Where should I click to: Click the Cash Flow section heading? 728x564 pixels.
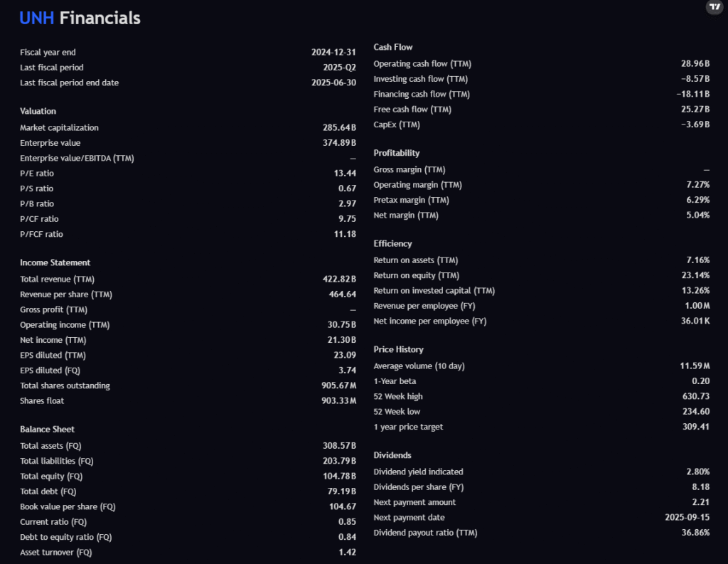pyautogui.click(x=393, y=47)
